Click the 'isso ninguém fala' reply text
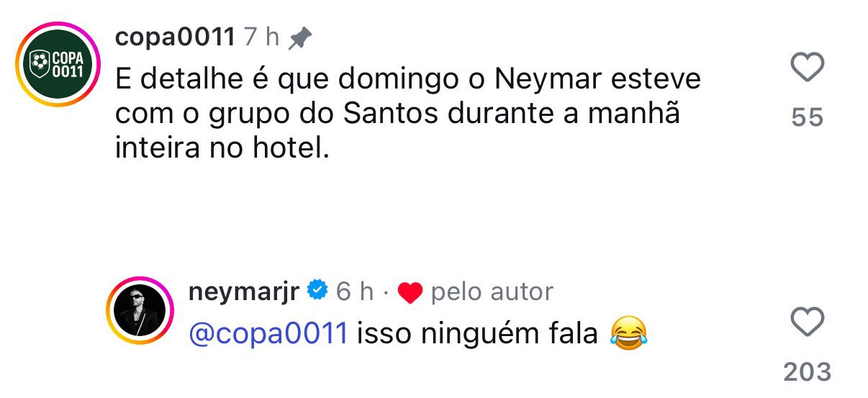 point(478,333)
